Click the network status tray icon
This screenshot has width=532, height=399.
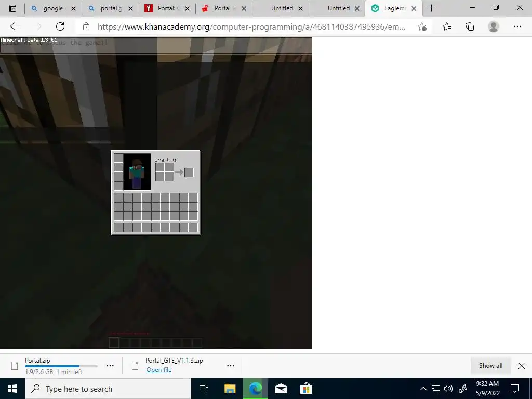click(436, 389)
